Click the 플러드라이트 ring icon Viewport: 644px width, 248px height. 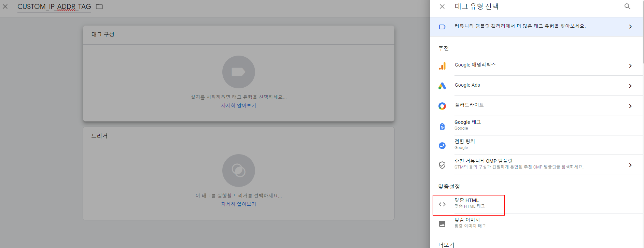point(442,106)
